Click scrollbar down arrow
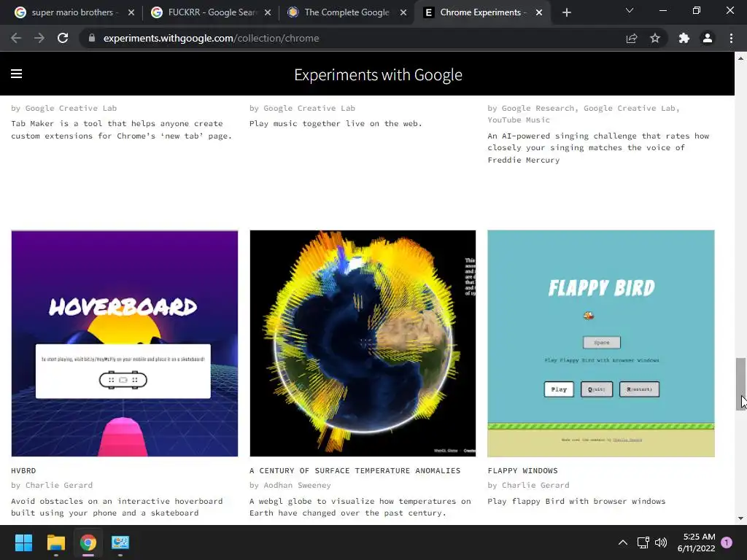This screenshot has height=560, width=747. (740, 518)
